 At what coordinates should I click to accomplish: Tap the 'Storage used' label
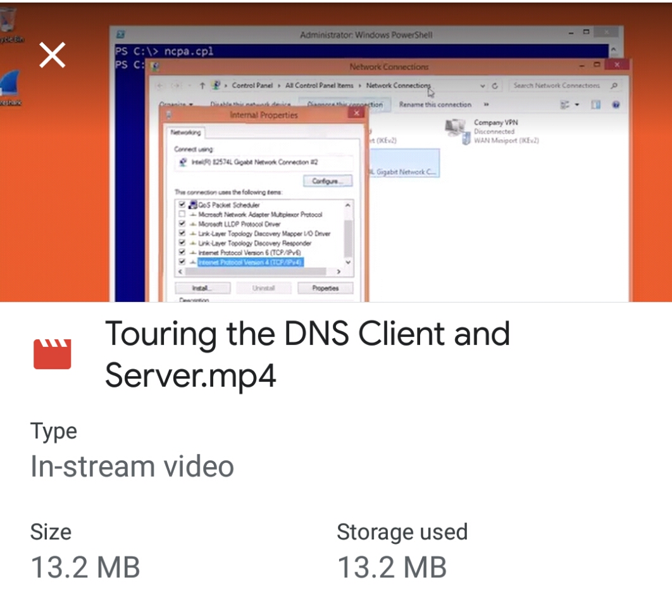coord(402,532)
